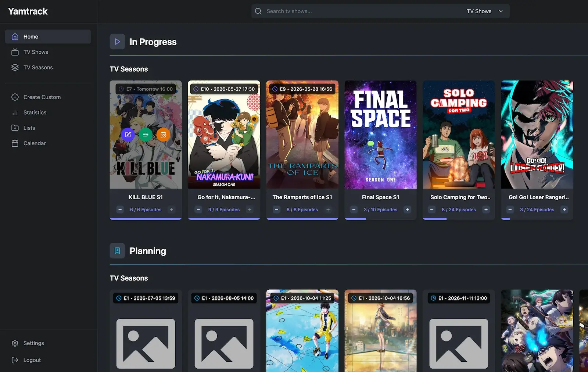Open the Planning item dated 2026-08-05 14:00
This screenshot has height=372, width=588.
[x=224, y=331]
